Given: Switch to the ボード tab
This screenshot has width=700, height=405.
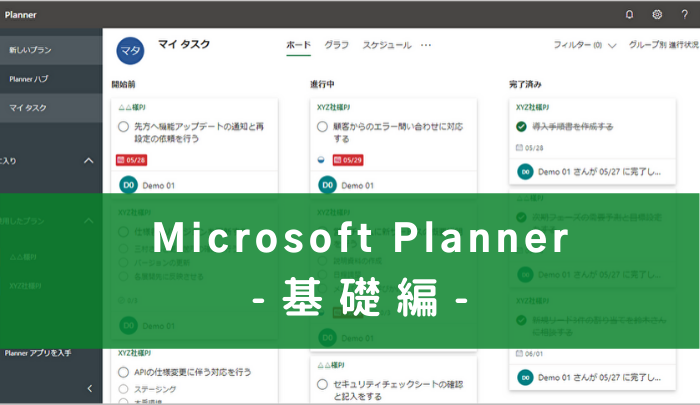Looking at the screenshot, I should tap(298, 45).
